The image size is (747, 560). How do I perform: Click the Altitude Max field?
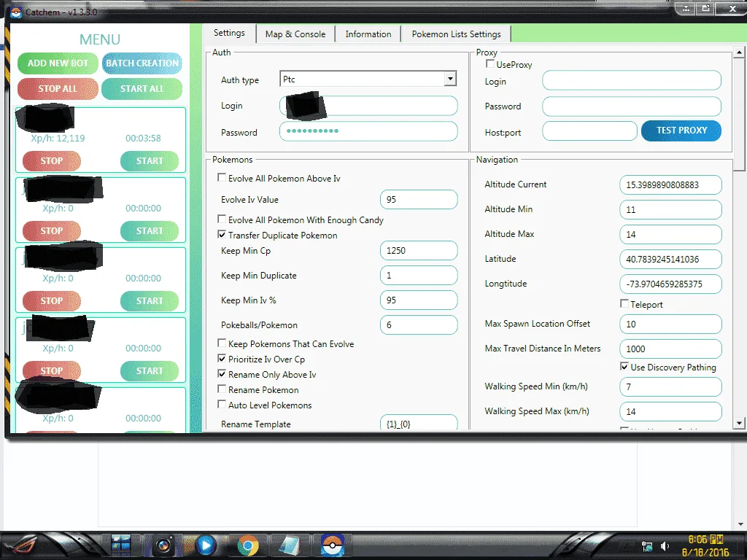pos(670,234)
